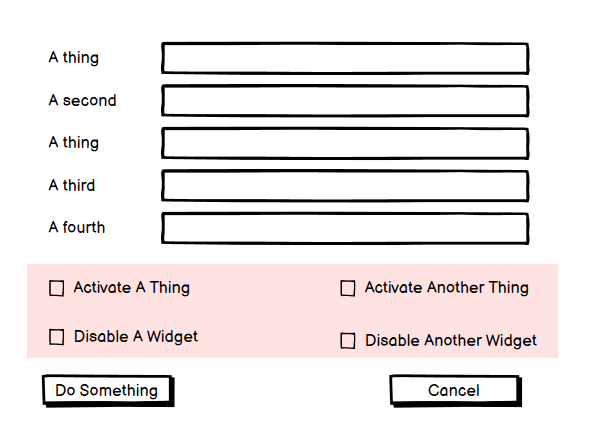Click the A thing label above A second

point(74,58)
